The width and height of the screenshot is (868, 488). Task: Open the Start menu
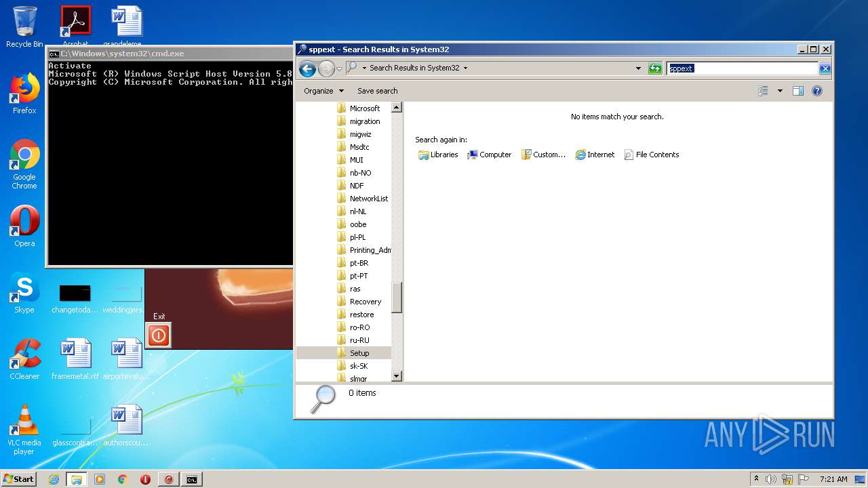tap(18, 479)
